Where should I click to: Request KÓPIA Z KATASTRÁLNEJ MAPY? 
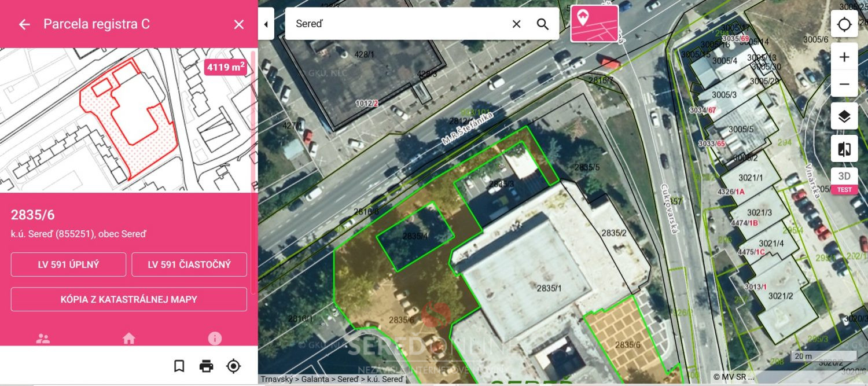[x=129, y=299]
